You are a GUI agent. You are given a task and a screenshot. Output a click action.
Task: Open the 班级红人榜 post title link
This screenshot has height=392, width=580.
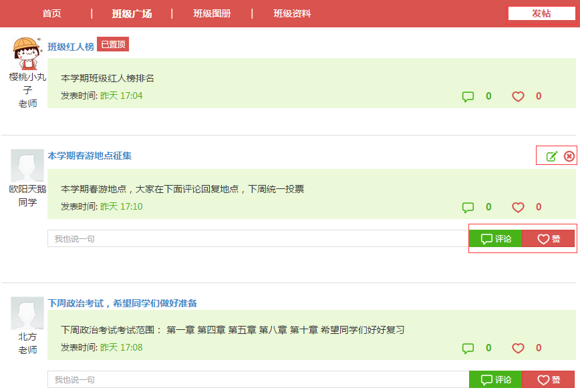[x=71, y=46]
